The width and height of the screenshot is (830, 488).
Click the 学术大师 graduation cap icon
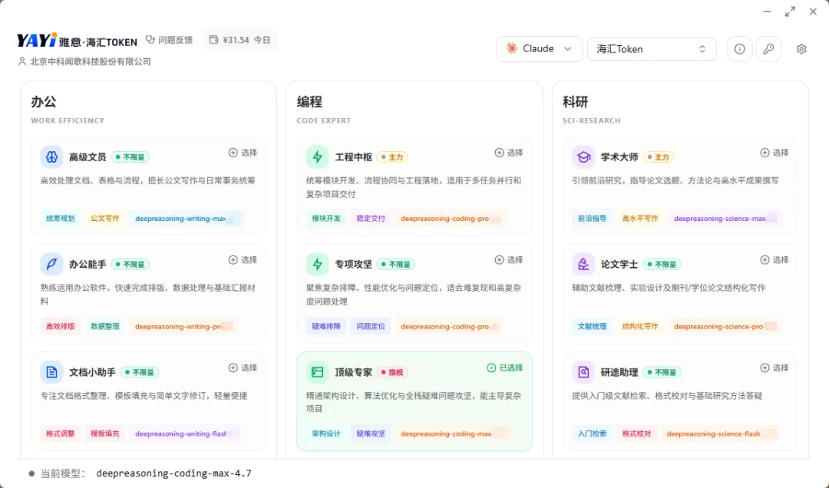583,157
